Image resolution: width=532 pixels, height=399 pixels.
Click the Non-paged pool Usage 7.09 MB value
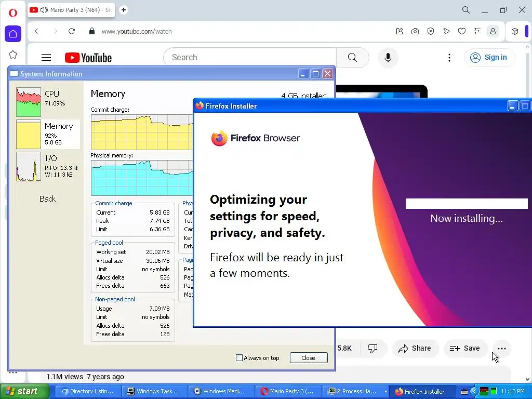[x=159, y=309]
